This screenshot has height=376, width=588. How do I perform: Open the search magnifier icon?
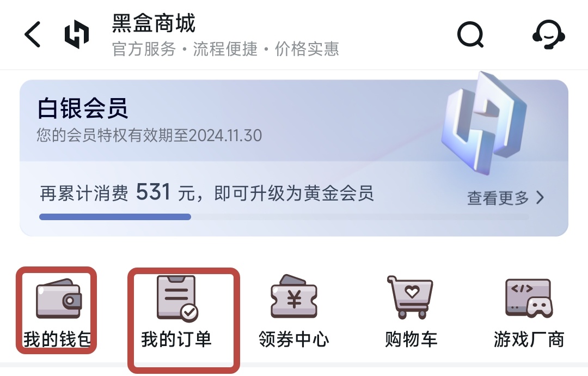click(x=470, y=34)
